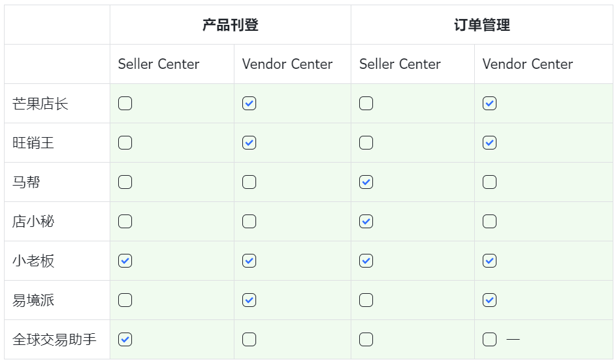Uncheck 易境派 Vendor Center box under 产品刊登
Viewport: 616px width, 364px height.
[x=249, y=300]
